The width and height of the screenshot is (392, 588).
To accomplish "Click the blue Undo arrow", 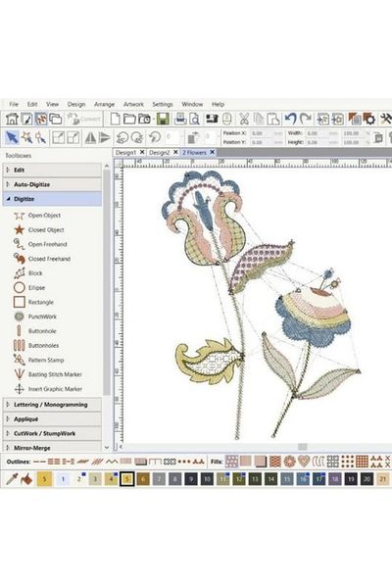I will pos(290,119).
